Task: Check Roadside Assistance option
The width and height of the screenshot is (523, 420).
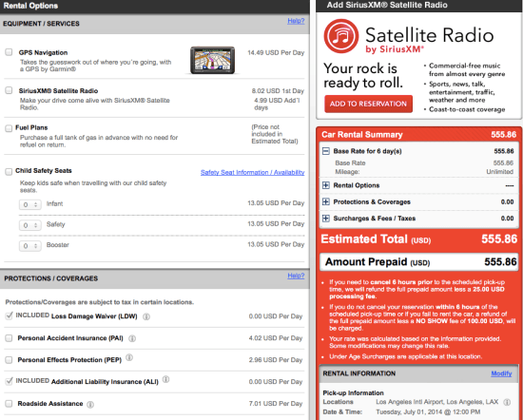Action: pyautogui.click(x=9, y=403)
